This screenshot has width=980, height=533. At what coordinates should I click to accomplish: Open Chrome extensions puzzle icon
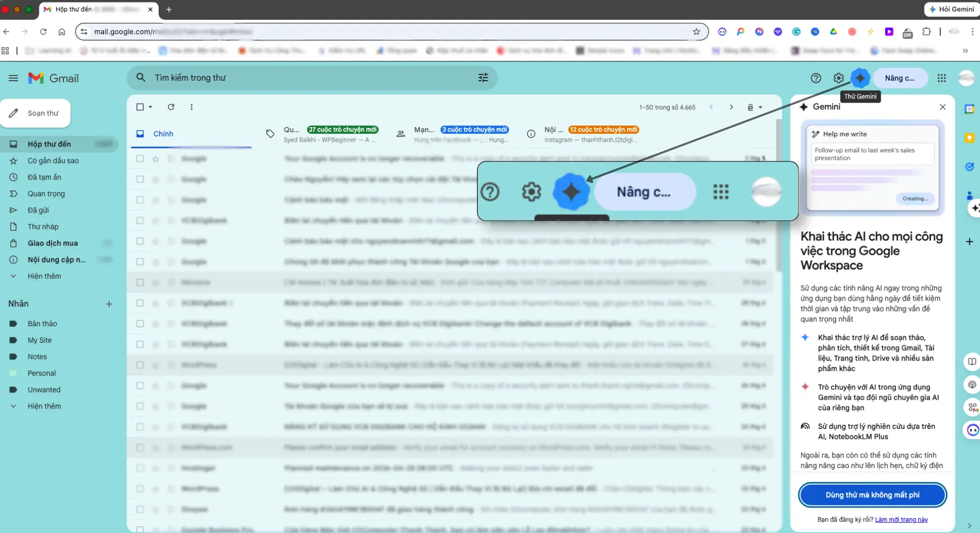pyautogui.click(x=926, y=32)
